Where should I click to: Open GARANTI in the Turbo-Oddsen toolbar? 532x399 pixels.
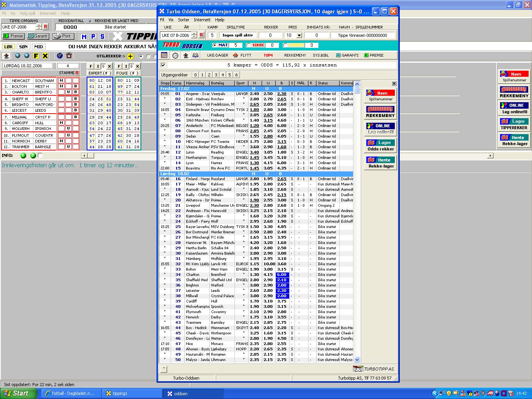coord(347,55)
